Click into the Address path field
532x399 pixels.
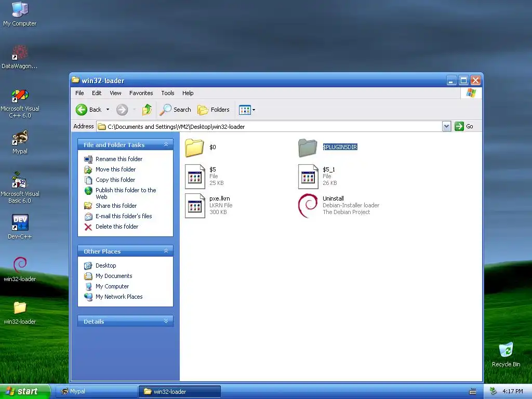(x=270, y=127)
